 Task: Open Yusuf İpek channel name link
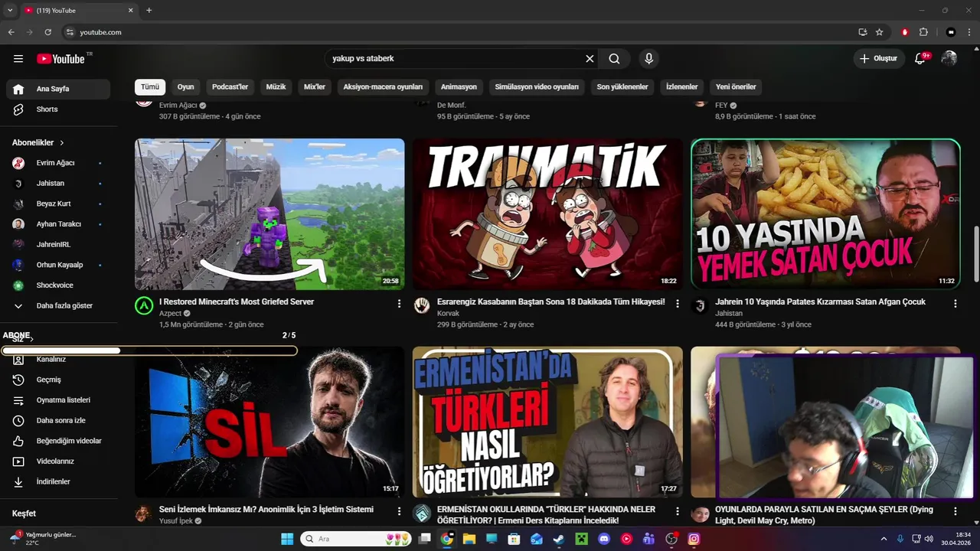[x=176, y=521]
